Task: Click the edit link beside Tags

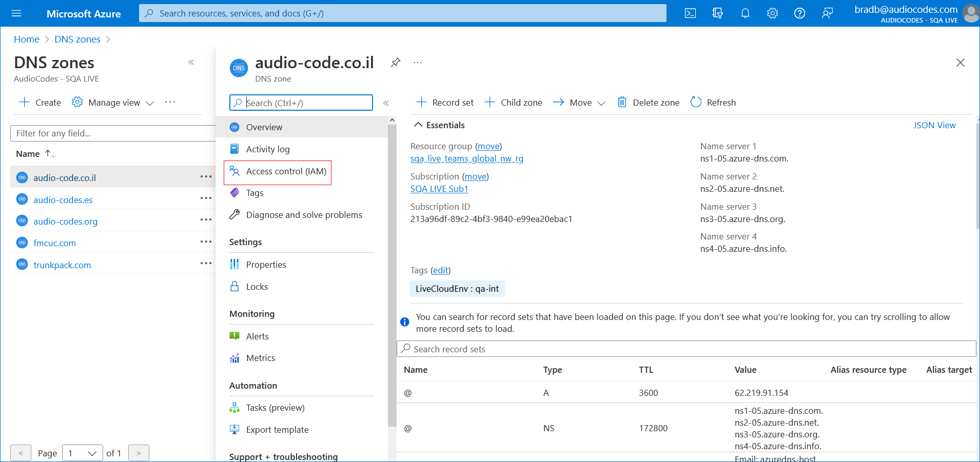Action: pos(440,270)
